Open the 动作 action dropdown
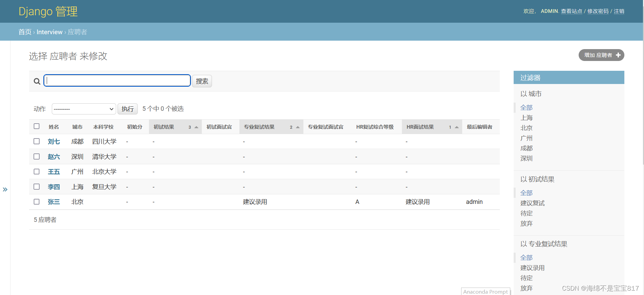This screenshot has height=295, width=644. [84, 109]
